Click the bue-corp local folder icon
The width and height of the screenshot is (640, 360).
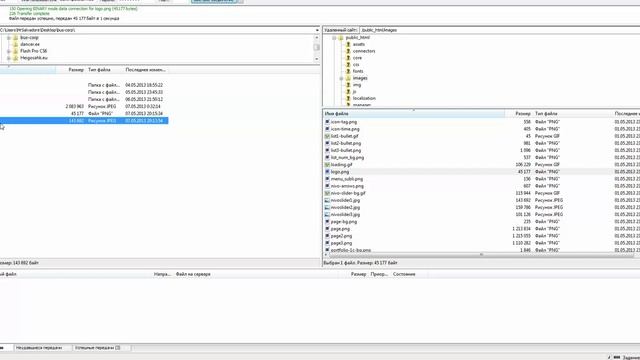[16, 38]
